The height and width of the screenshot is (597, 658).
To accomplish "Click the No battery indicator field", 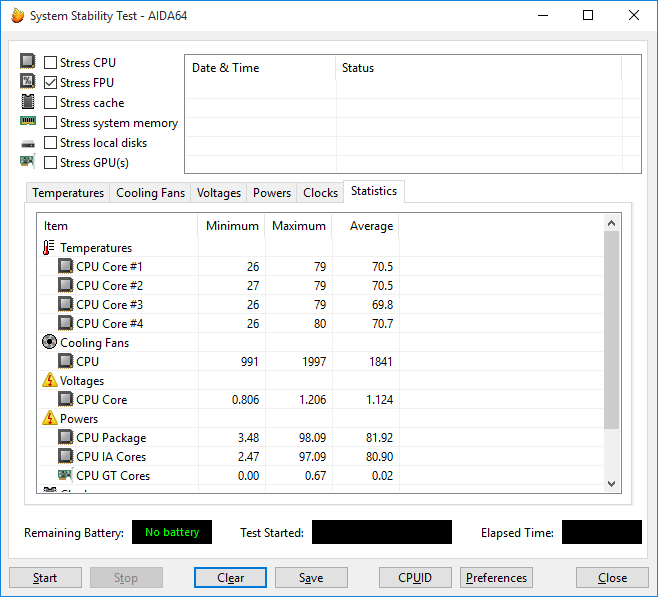I will [x=172, y=532].
